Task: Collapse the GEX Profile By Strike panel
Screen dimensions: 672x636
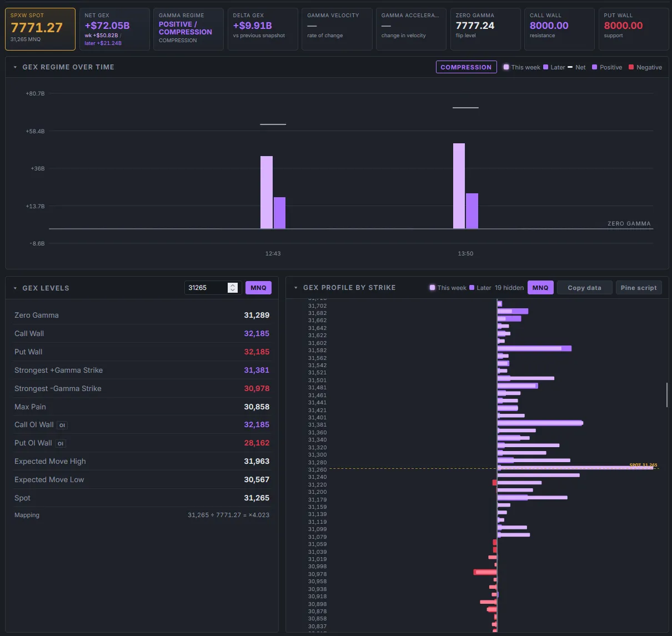Action: [x=296, y=288]
